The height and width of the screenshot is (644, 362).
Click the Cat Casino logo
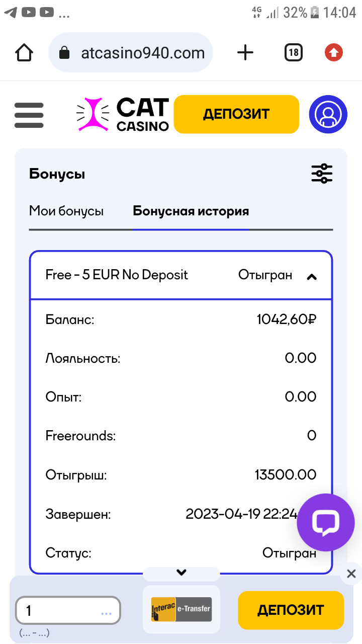point(123,115)
